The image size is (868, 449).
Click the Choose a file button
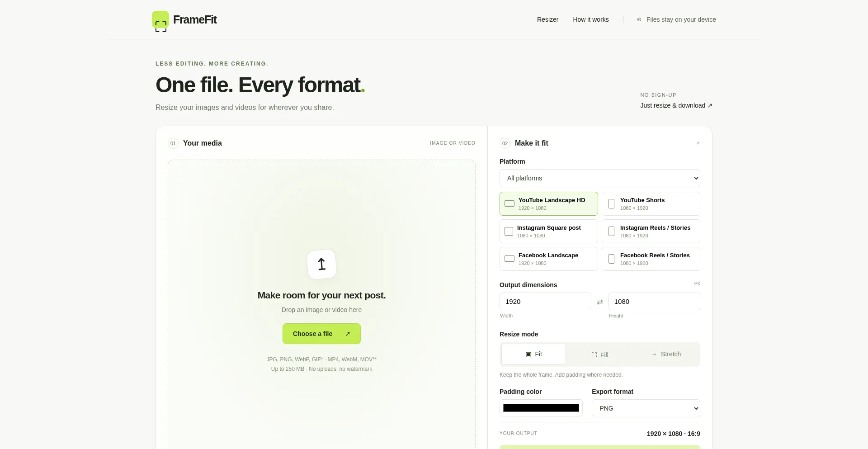coord(321,334)
